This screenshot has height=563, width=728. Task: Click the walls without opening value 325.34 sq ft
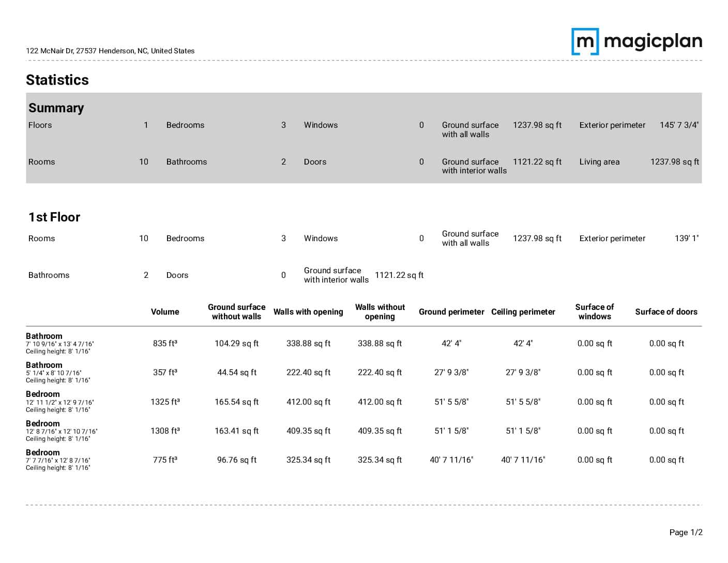(380, 460)
